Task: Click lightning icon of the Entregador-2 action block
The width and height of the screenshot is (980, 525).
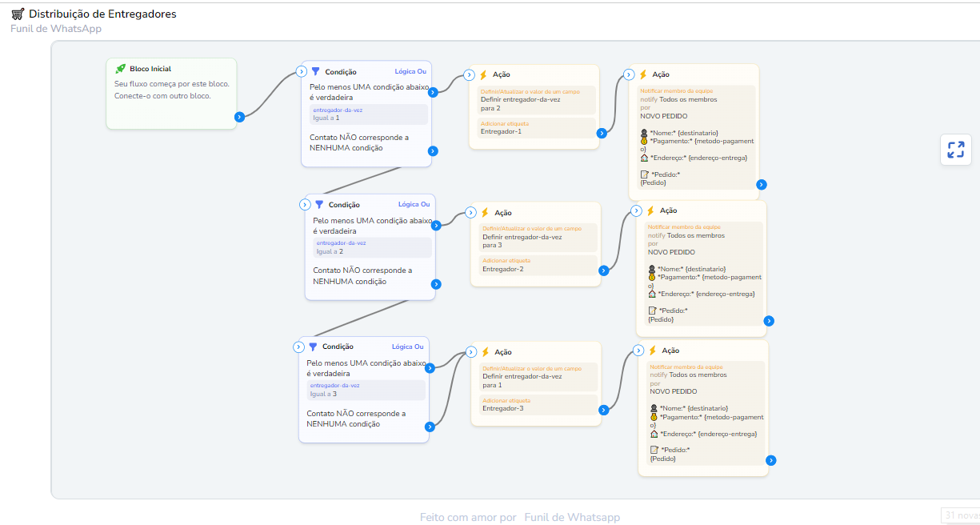Action: pyautogui.click(x=485, y=213)
